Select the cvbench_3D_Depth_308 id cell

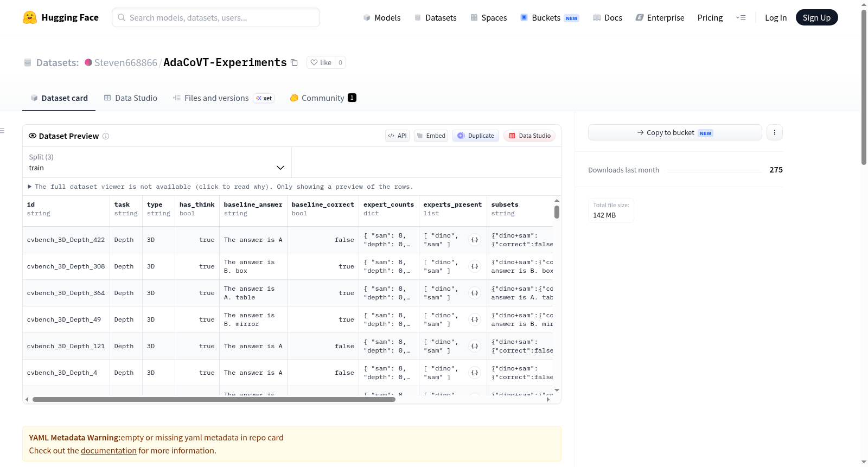(66, 266)
